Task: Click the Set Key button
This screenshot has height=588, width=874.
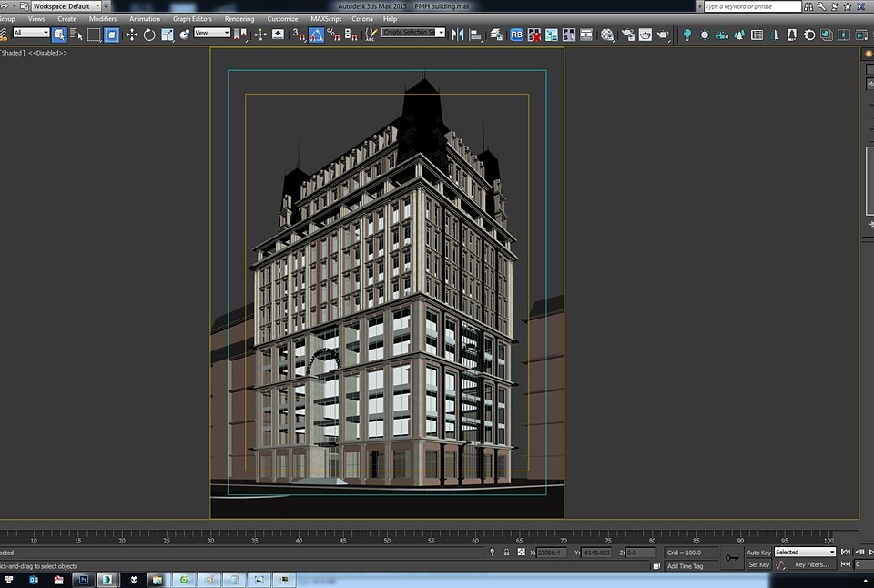Action: (x=758, y=564)
